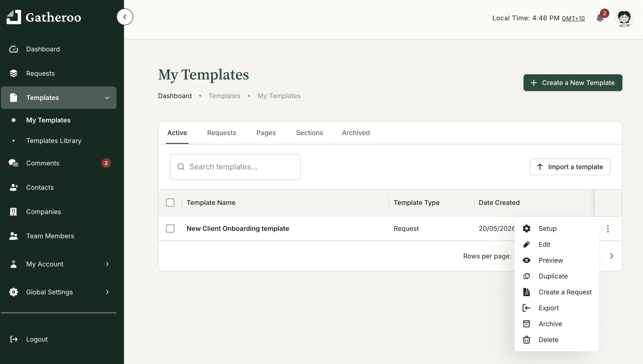Click the My Account person icon
This screenshot has width=643, height=364.
[x=14, y=264]
